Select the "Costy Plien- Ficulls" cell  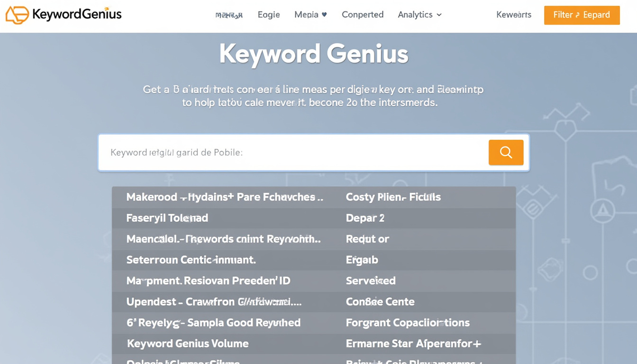pos(393,197)
